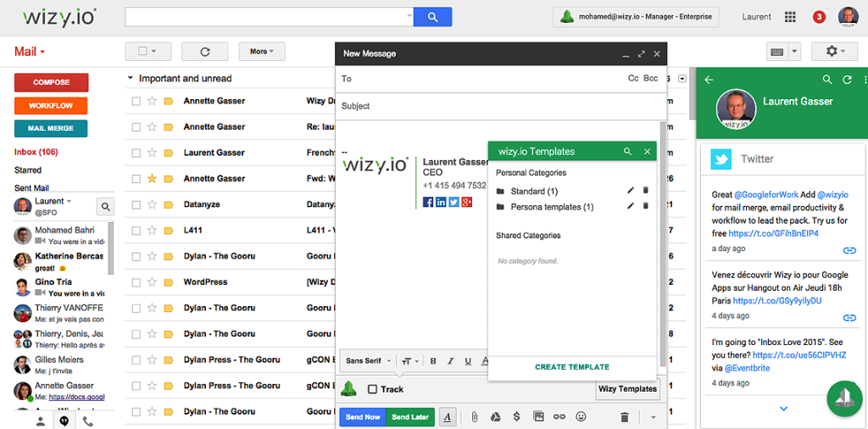Click CREATE TEMPLATE link
Viewport: 868px width, 429px height.
point(572,367)
